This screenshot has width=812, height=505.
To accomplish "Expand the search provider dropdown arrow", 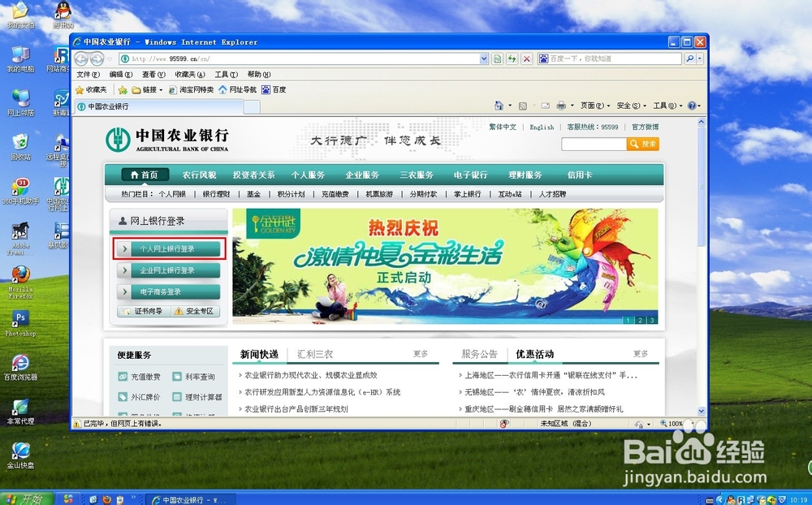I will pyautogui.click(x=700, y=58).
